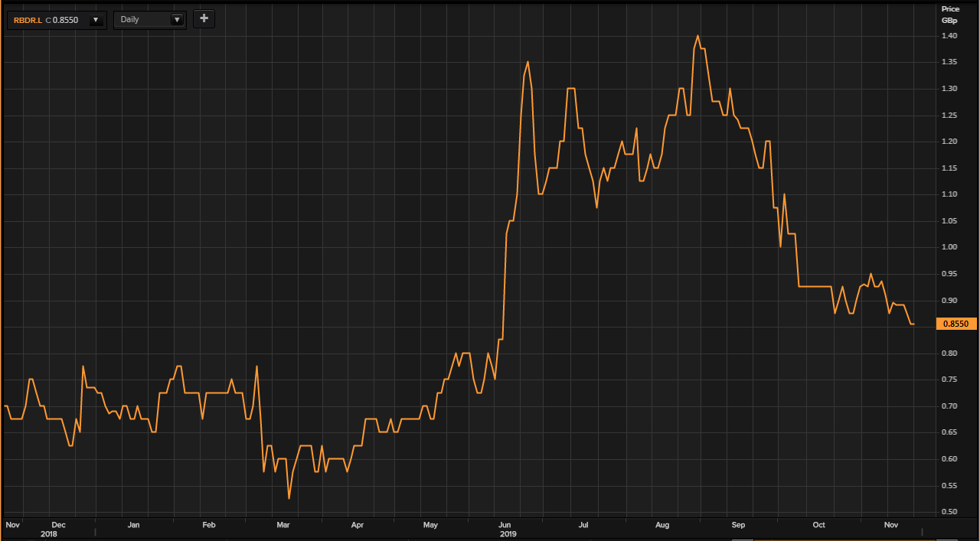Click the plus add button
The width and height of the screenshot is (980, 541).
204,19
